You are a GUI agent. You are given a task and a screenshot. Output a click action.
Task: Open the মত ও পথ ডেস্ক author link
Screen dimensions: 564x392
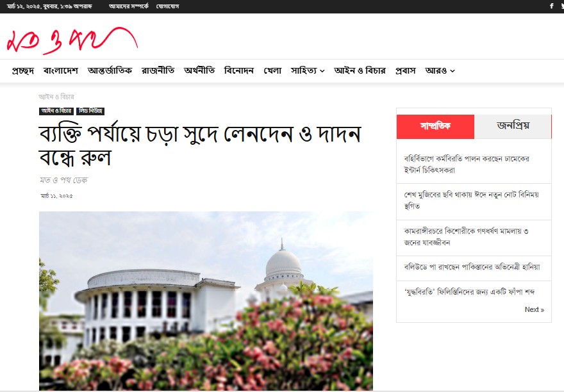pyautogui.click(x=63, y=180)
